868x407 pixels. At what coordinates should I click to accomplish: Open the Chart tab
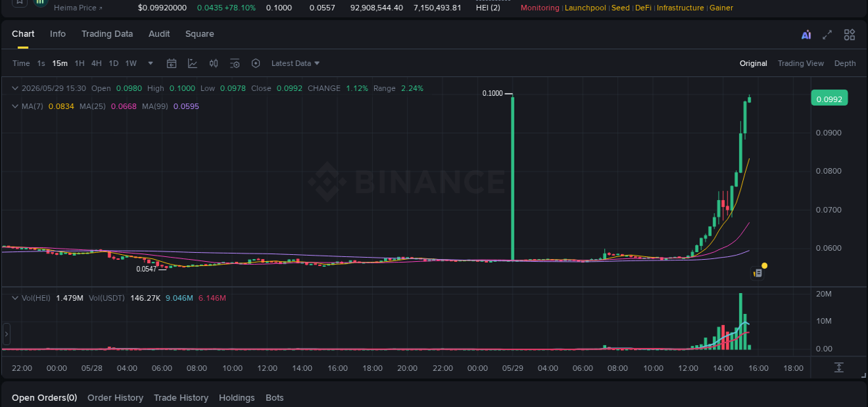tap(23, 34)
